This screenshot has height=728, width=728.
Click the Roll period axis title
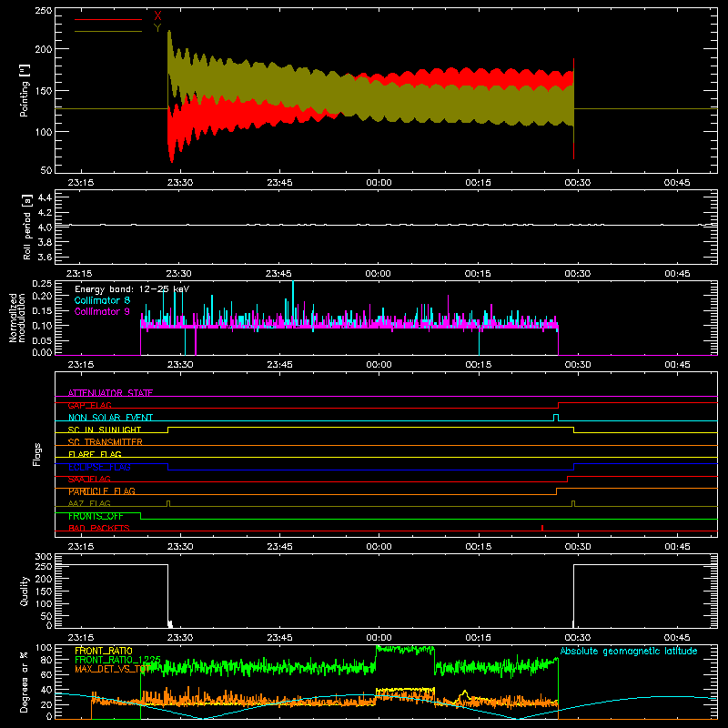tap(26, 227)
